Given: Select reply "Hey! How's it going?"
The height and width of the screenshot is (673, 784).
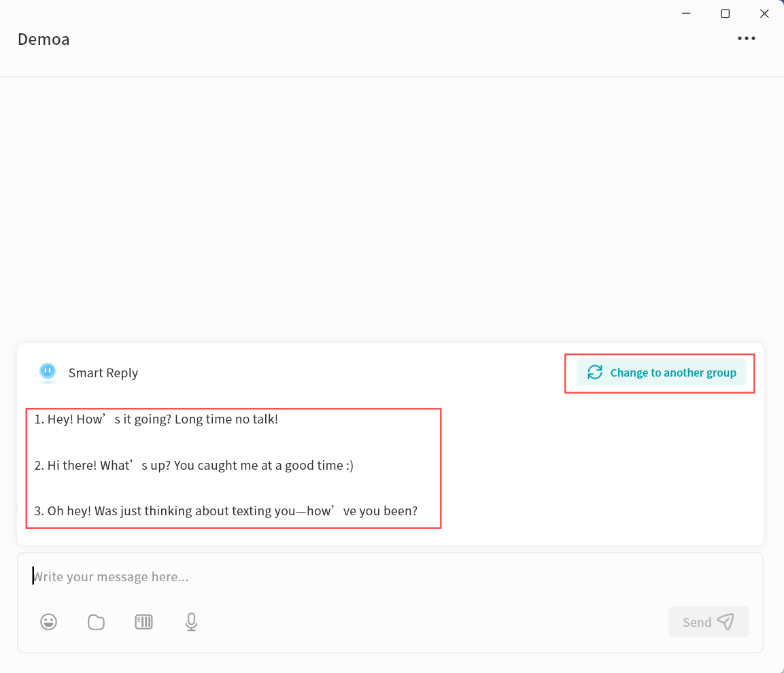Looking at the screenshot, I should click(x=156, y=419).
